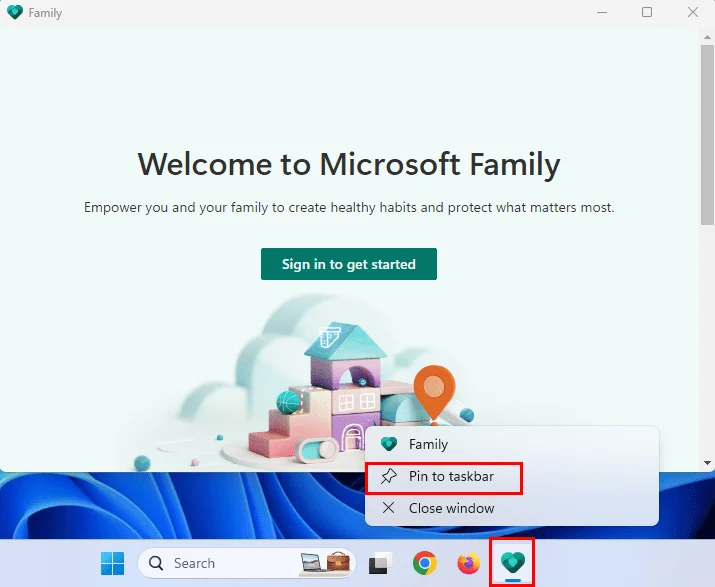Launch Google Chrome from the taskbar
The height and width of the screenshot is (587, 715).
pos(425,563)
